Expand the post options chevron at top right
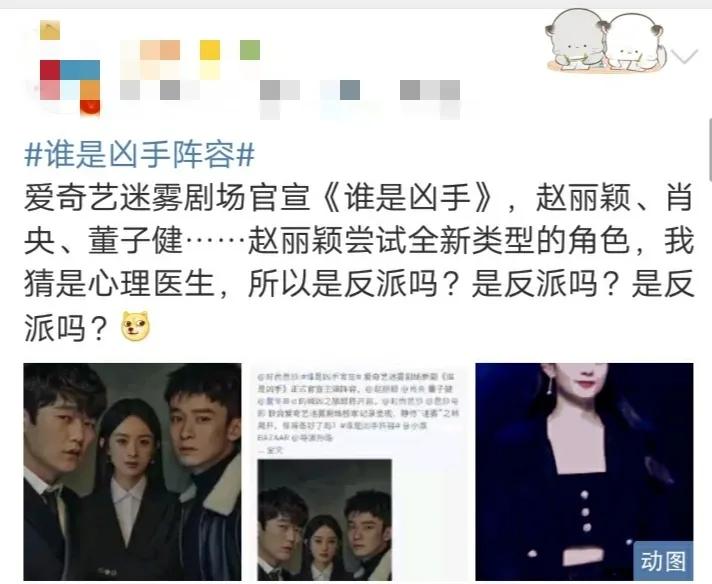This screenshot has height=584, width=712. [684, 57]
